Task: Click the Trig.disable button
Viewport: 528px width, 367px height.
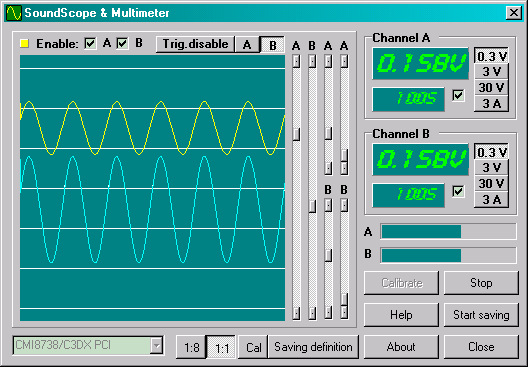Action: pos(195,44)
